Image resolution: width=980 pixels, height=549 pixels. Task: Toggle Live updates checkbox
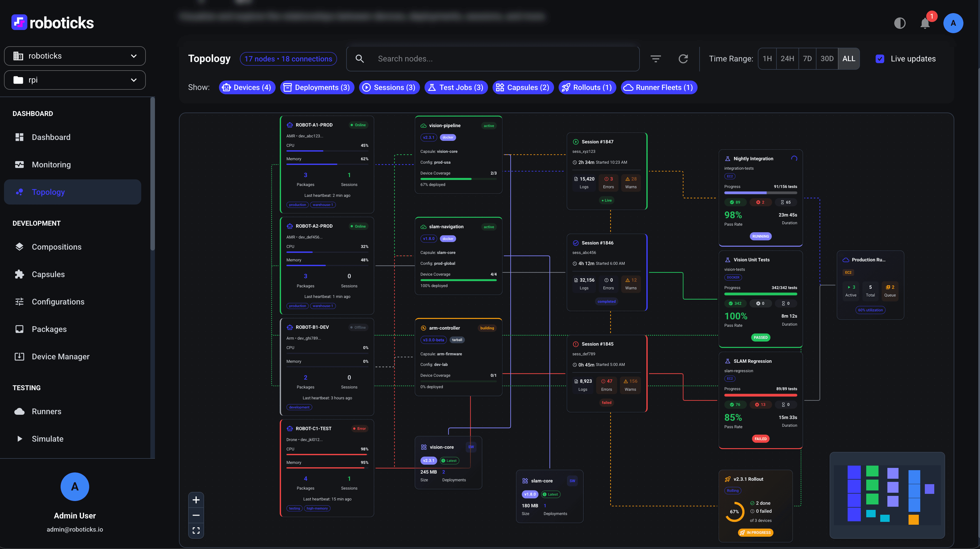click(x=880, y=59)
